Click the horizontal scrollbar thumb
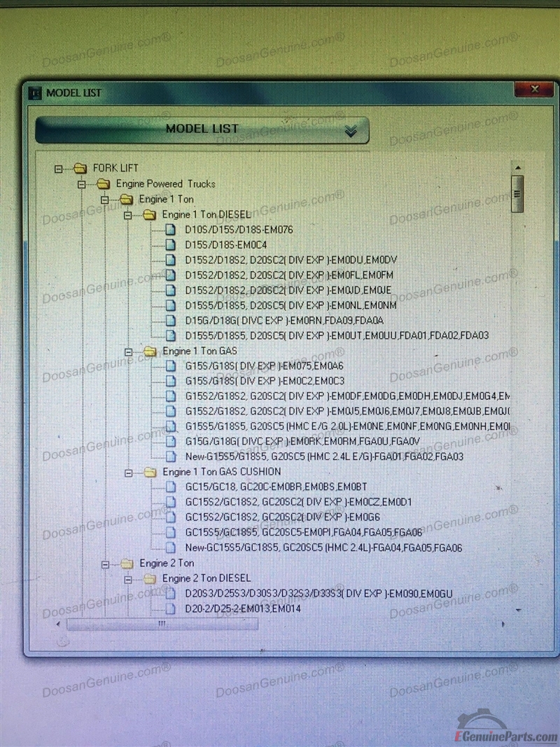560x747 pixels. pyautogui.click(x=162, y=623)
